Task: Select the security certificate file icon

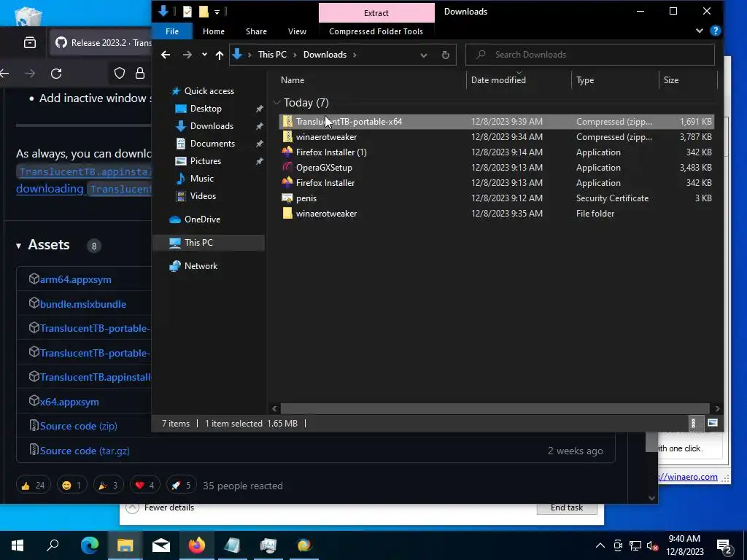Action: click(x=287, y=198)
